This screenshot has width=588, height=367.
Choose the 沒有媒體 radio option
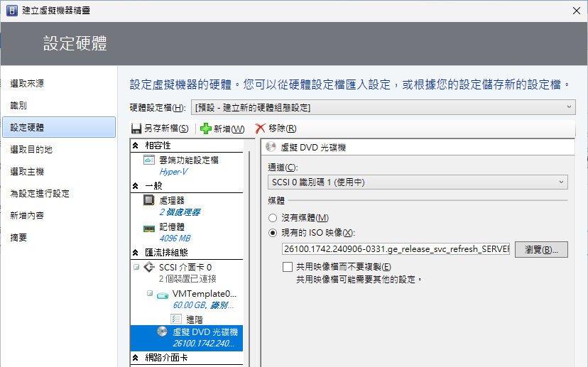(273, 217)
